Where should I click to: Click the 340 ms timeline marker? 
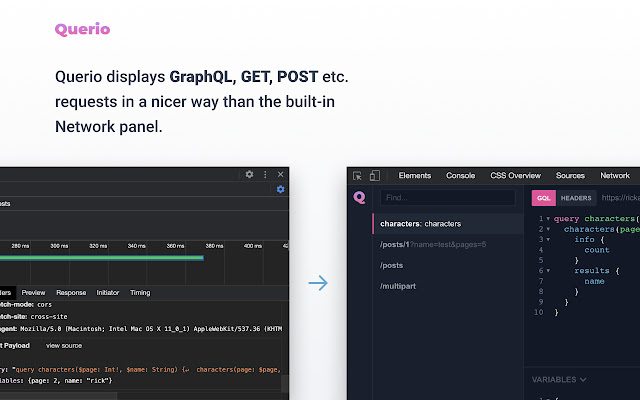pos(136,246)
